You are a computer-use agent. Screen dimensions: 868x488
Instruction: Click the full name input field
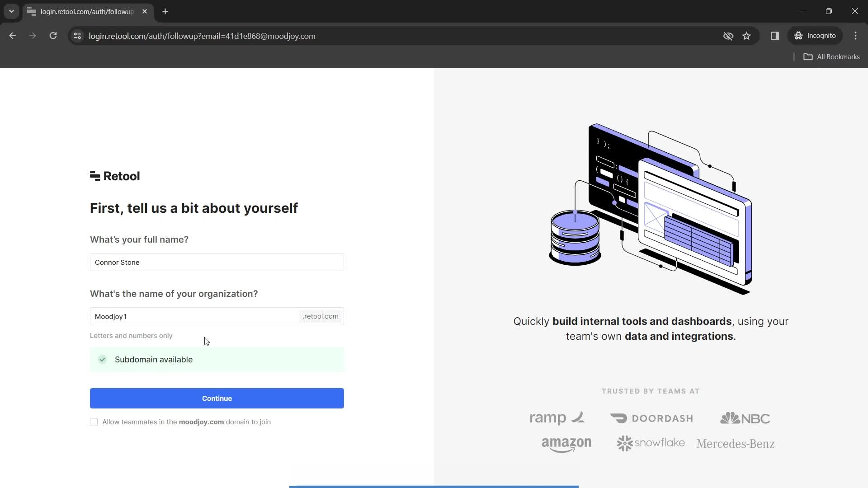(217, 263)
